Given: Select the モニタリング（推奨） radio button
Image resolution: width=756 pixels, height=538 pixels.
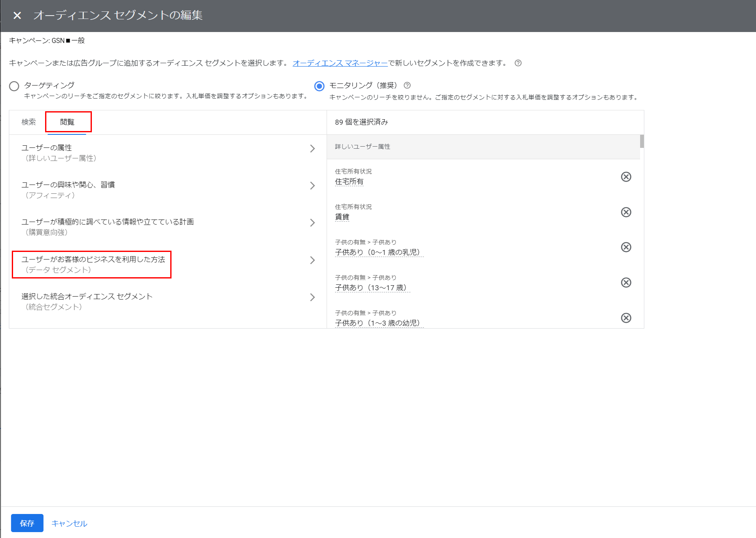Looking at the screenshot, I should [319, 86].
